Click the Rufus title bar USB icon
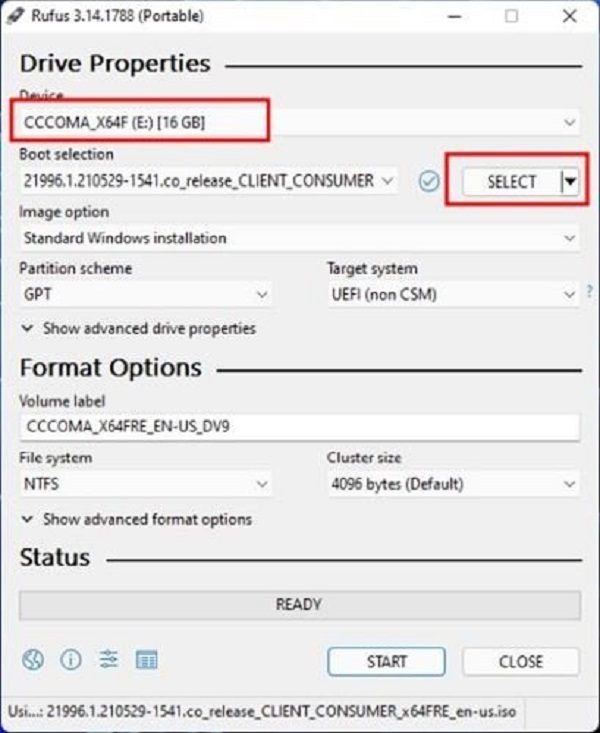 15,15
